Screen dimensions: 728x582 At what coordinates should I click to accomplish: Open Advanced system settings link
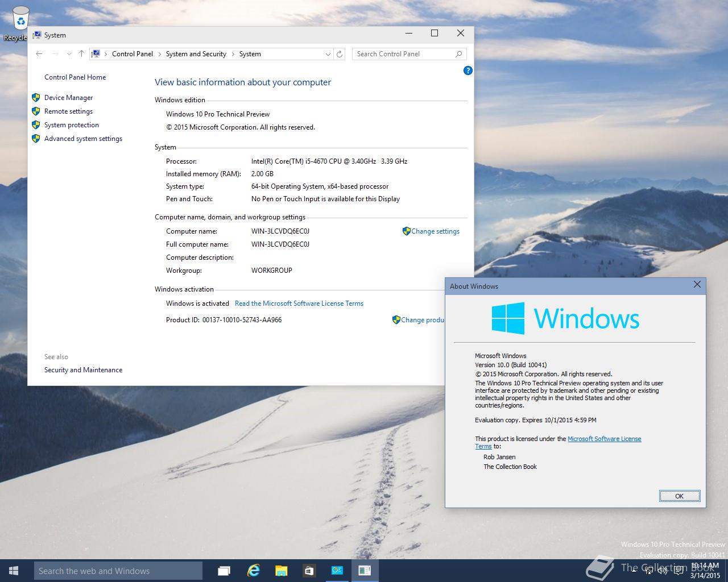tap(83, 139)
